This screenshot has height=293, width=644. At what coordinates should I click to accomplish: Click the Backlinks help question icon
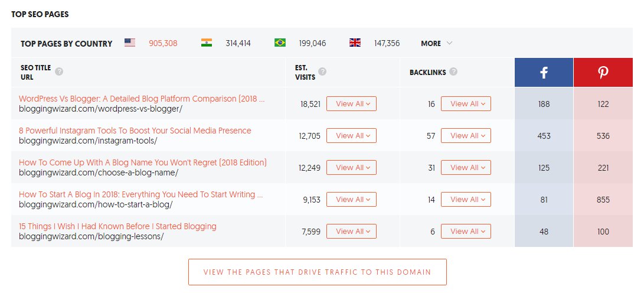pos(453,72)
